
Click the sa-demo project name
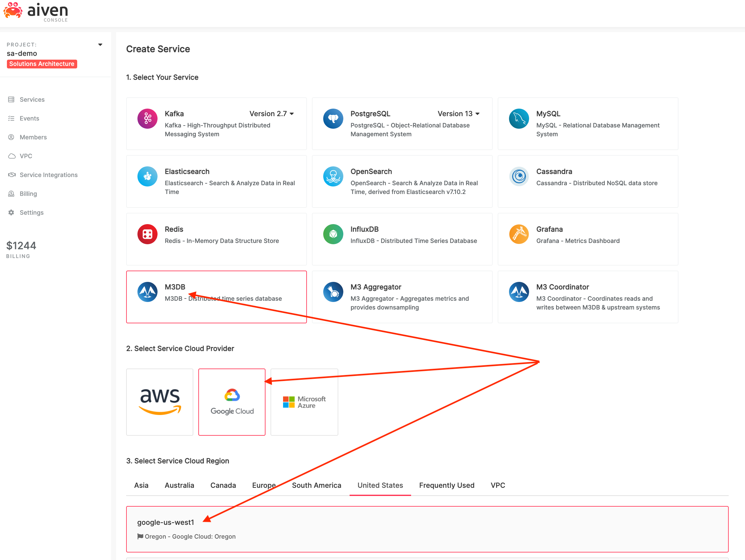22,53
